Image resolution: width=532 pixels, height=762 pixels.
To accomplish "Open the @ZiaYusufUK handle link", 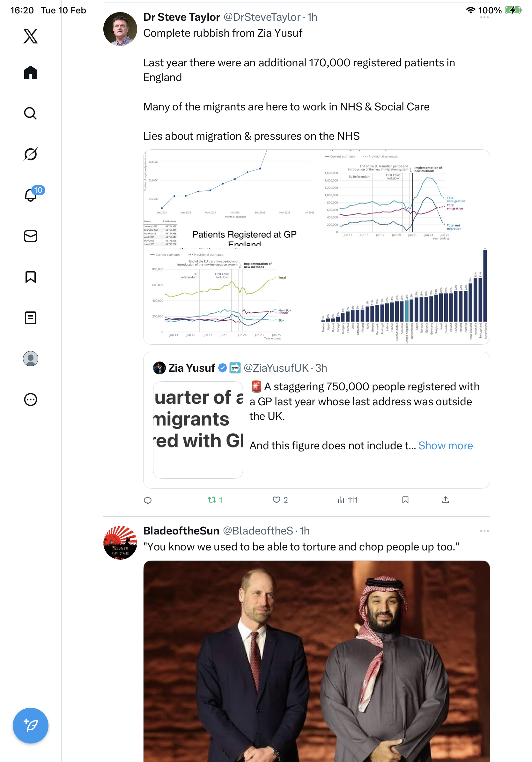I will click(276, 368).
